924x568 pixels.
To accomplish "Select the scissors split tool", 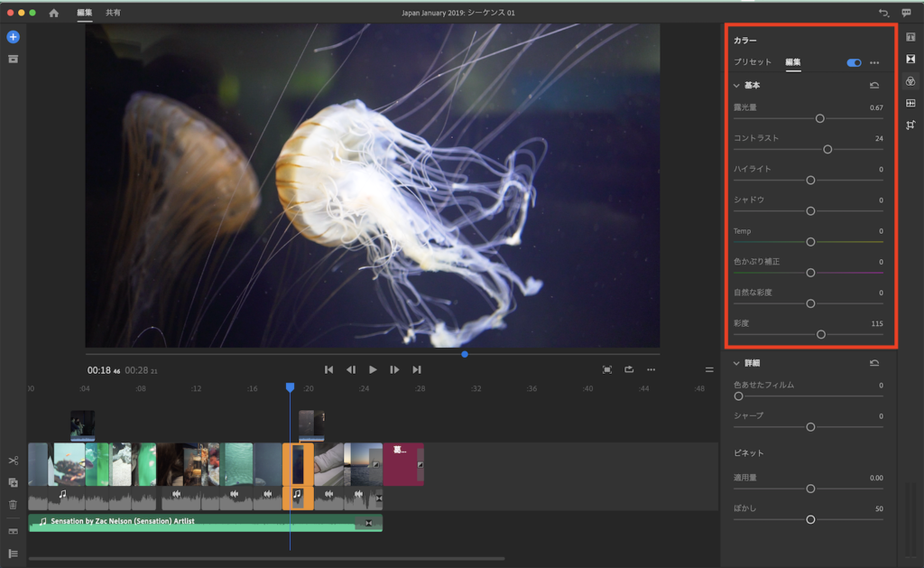I will point(13,461).
